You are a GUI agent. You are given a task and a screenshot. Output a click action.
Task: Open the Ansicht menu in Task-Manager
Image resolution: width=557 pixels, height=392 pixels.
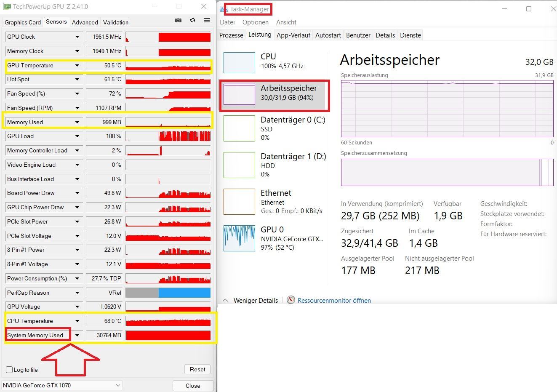(x=286, y=22)
